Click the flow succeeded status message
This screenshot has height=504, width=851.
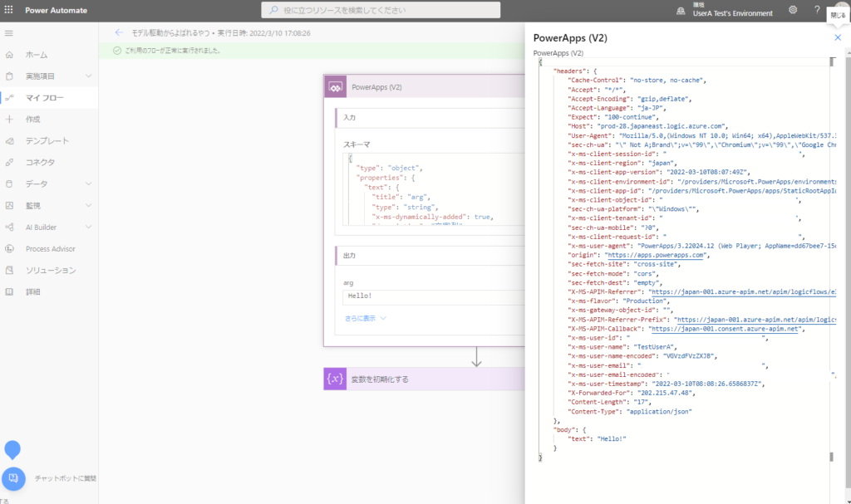pos(173,51)
